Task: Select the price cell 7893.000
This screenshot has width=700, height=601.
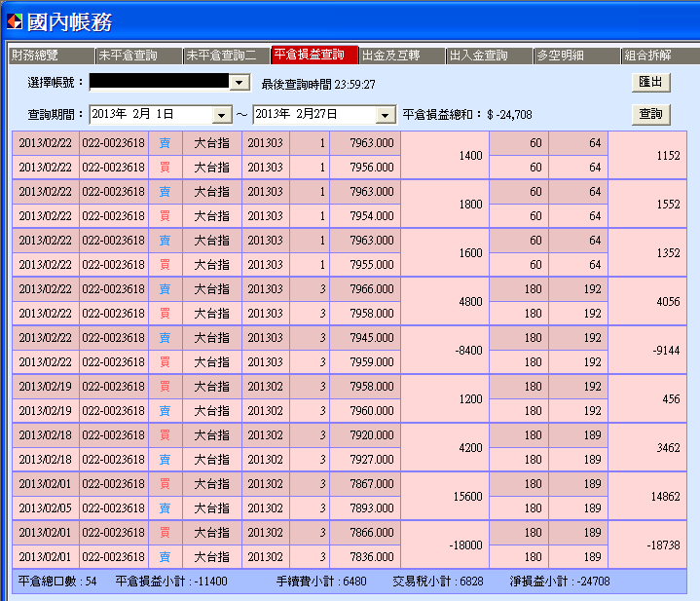Action: click(x=365, y=508)
